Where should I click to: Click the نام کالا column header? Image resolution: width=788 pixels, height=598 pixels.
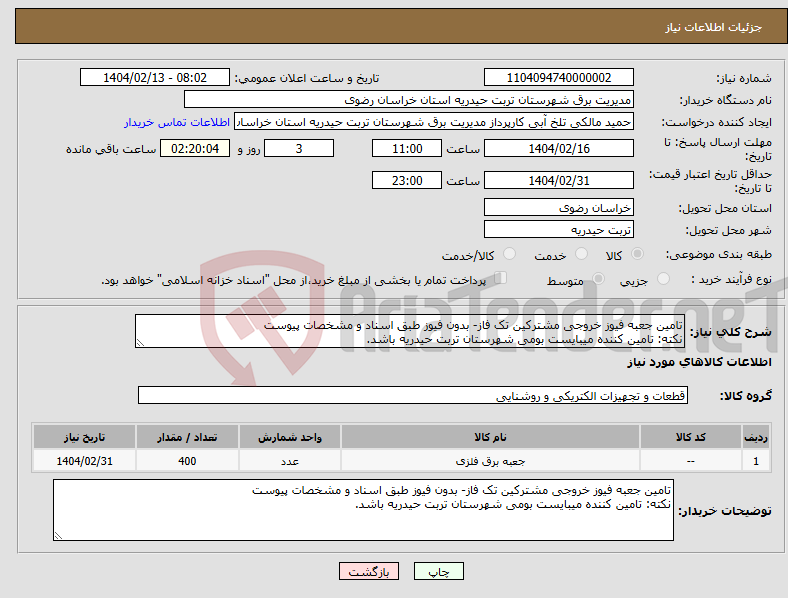[x=490, y=437]
